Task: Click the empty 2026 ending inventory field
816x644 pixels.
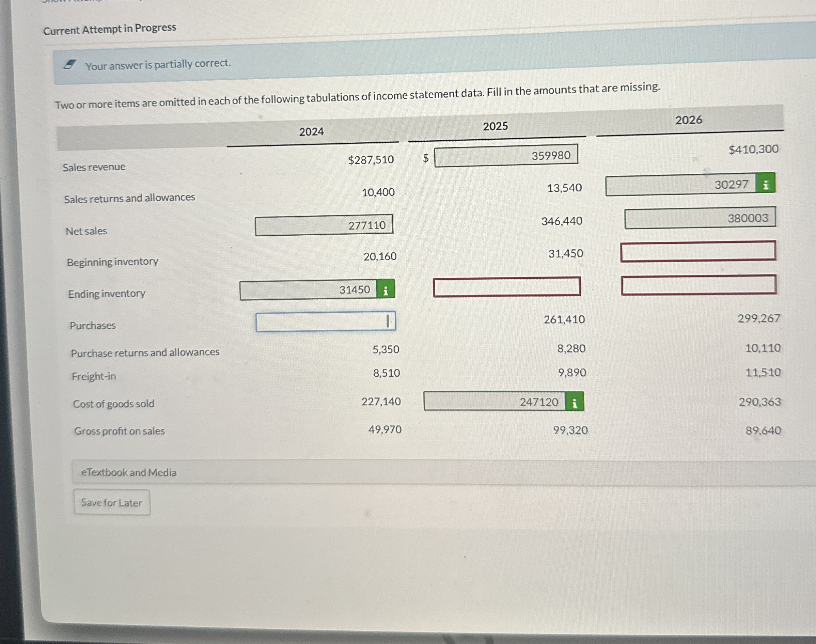Action: pyautogui.click(x=699, y=285)
